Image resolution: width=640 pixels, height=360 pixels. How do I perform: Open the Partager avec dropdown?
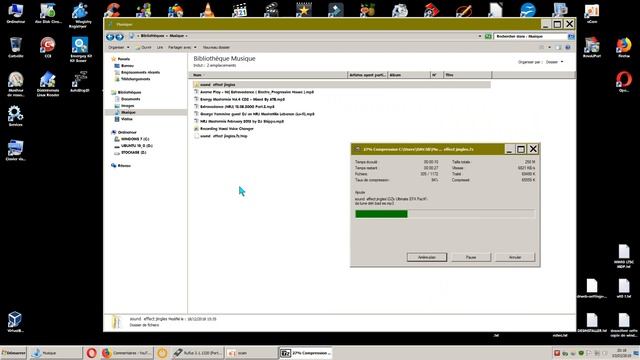(x=182, y=47)
